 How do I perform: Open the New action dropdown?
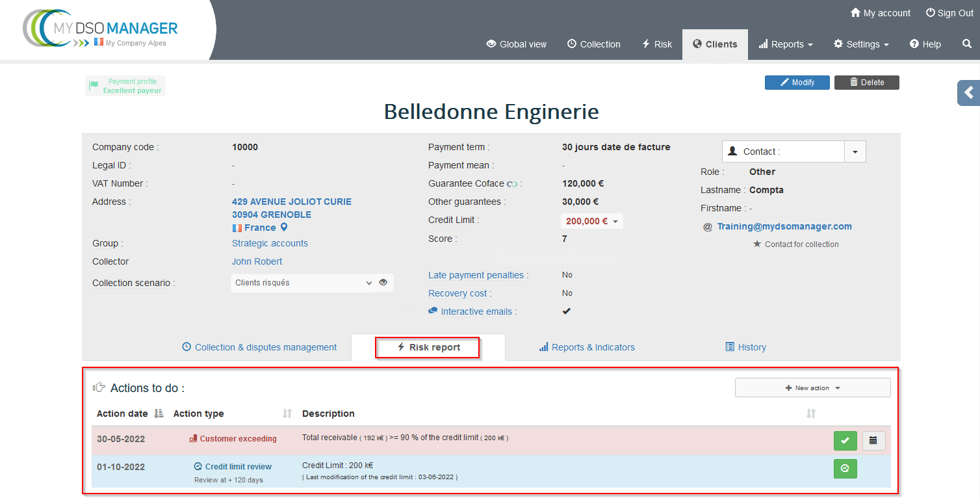[x=812, y=388]
